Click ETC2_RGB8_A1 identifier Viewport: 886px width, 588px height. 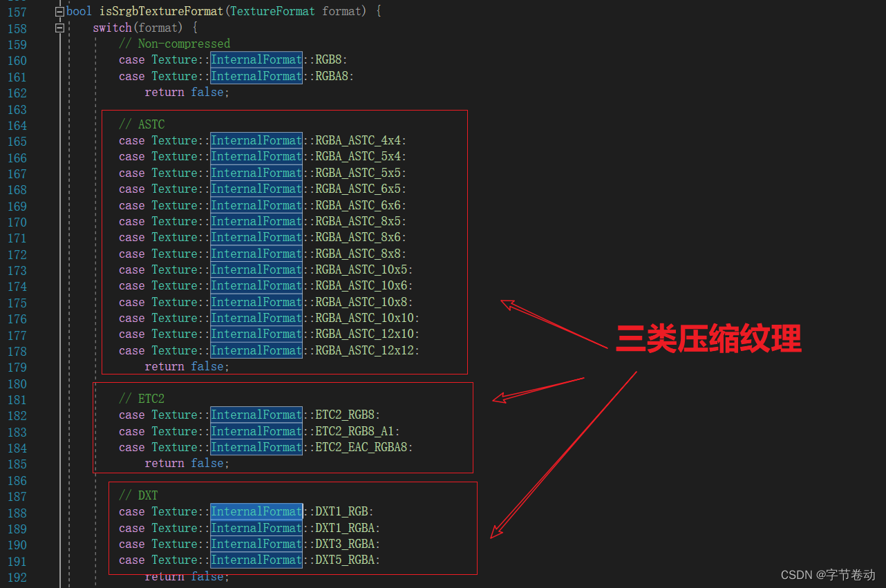355,431
